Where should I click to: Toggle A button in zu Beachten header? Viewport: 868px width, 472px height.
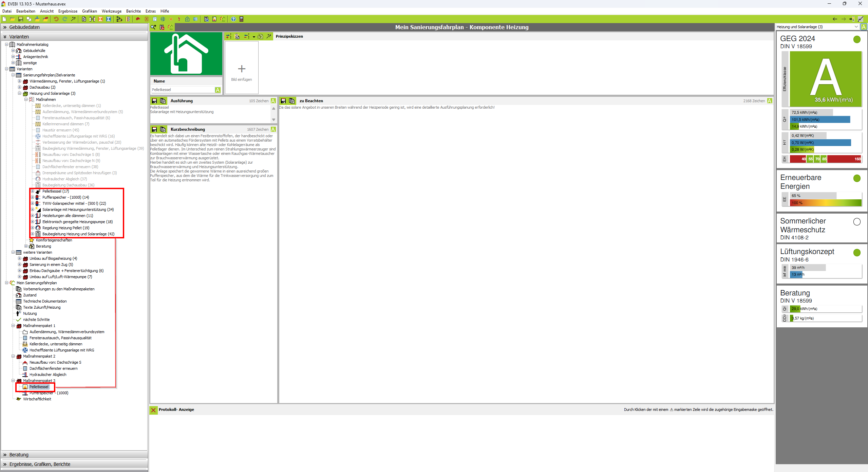[770, 101]
